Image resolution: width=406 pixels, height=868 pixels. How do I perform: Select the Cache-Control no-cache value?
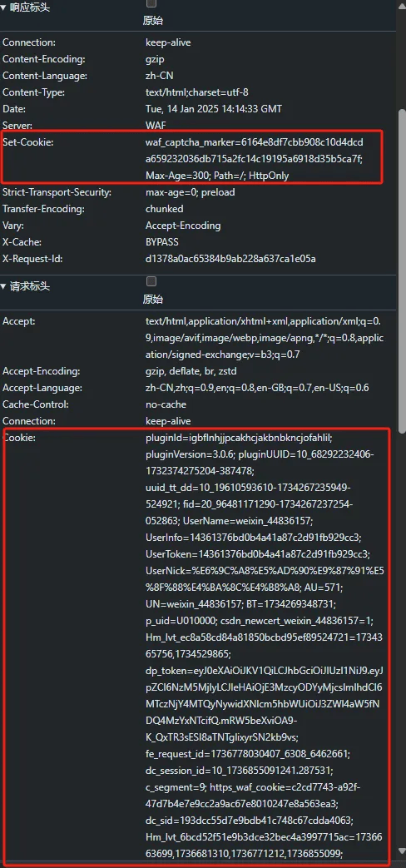click(166, 404)
